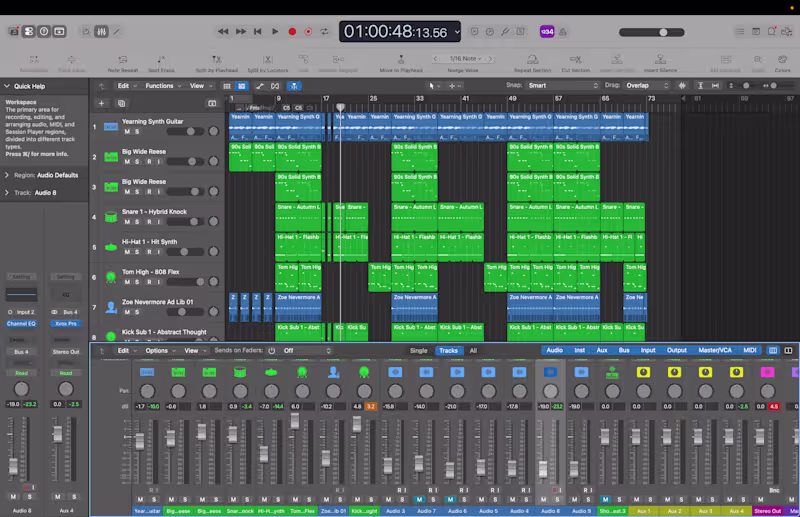Image resolution: width=800 pixels, height=517 pixels.
Task: Click the Cut Section toolbar icon
Action: (576, 60)
